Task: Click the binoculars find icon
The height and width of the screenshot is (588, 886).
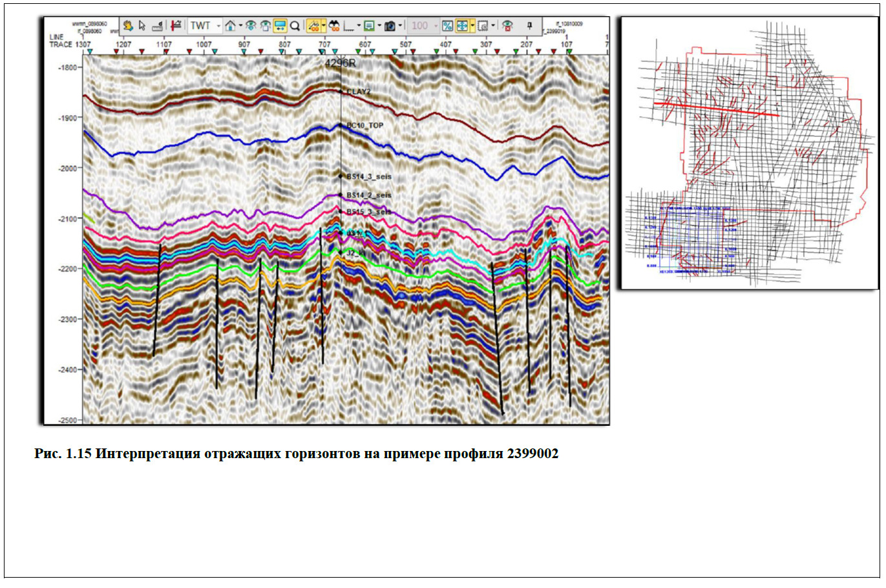Action: [334, 26]
